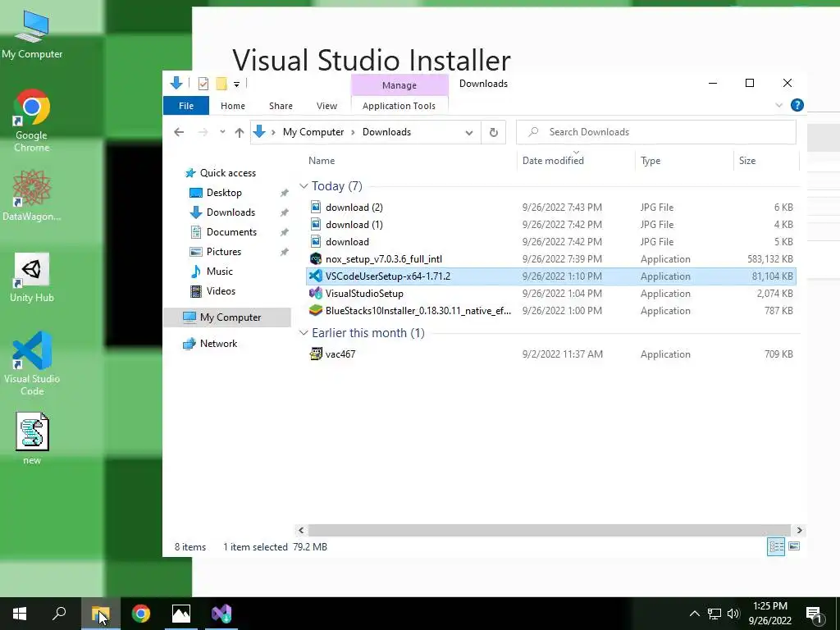Open recent locations dropdown arrow
The image size is (840, 630).
pos(222,132)
